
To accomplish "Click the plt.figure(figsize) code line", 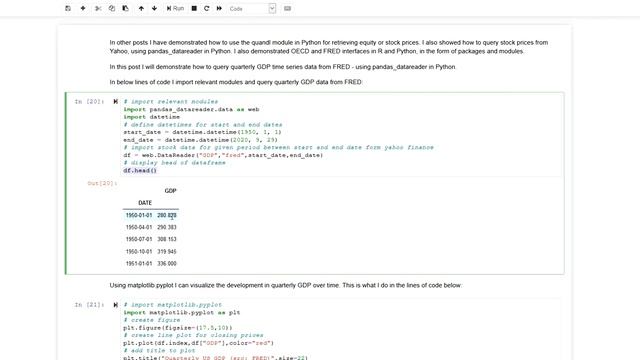I will 178,328.
